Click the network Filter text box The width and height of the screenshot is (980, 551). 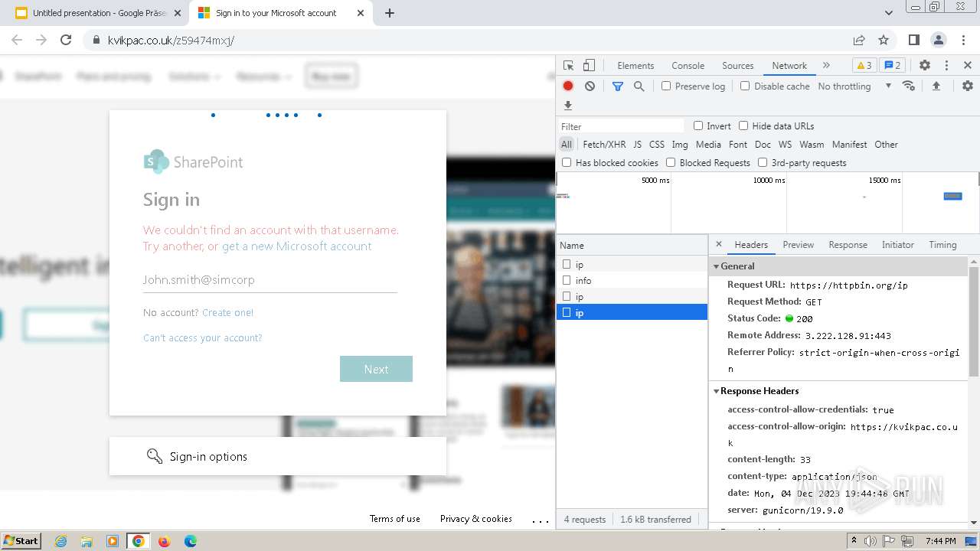[x=621, y=126]
